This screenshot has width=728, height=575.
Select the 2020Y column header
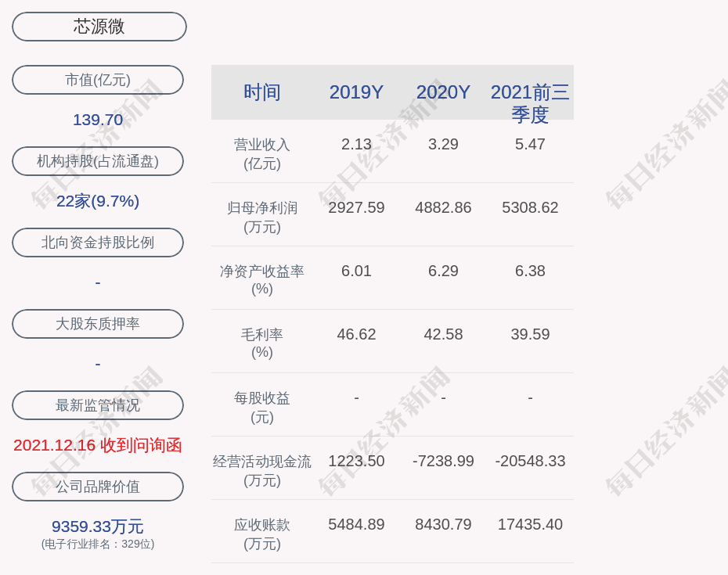point(443,92)
